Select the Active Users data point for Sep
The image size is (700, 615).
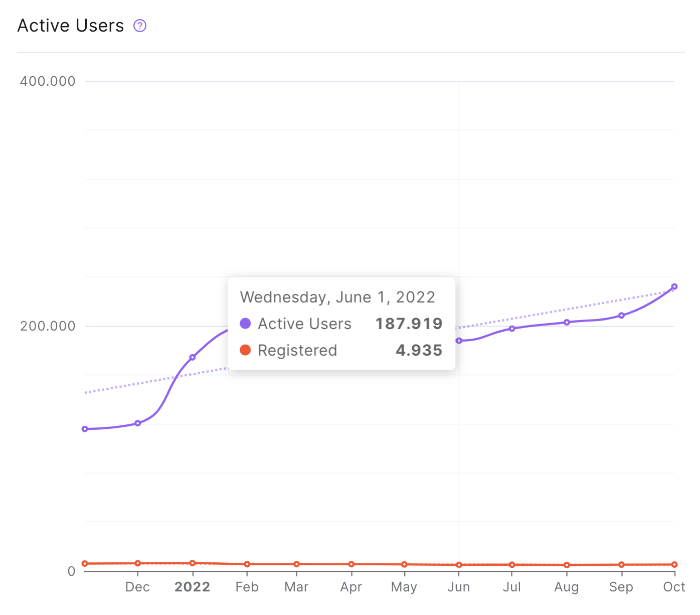tap(621, 316)
